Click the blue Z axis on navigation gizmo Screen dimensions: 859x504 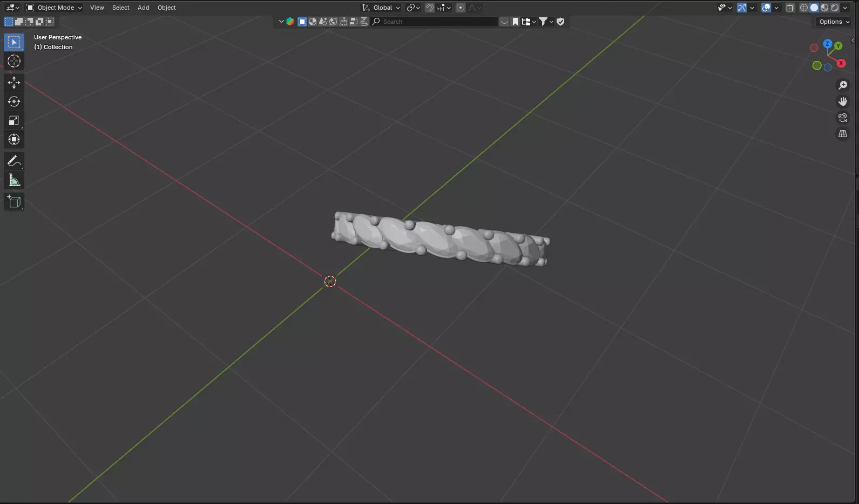coord(827,43)
